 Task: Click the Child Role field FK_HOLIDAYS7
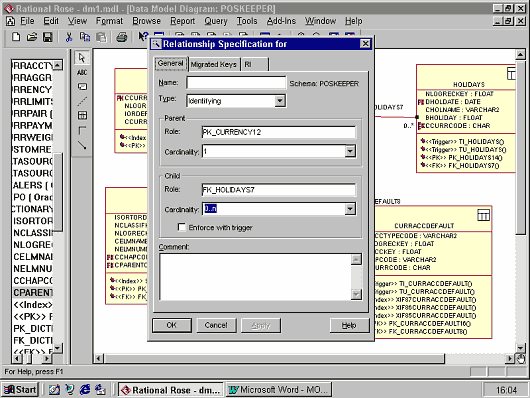coord(279,190)
